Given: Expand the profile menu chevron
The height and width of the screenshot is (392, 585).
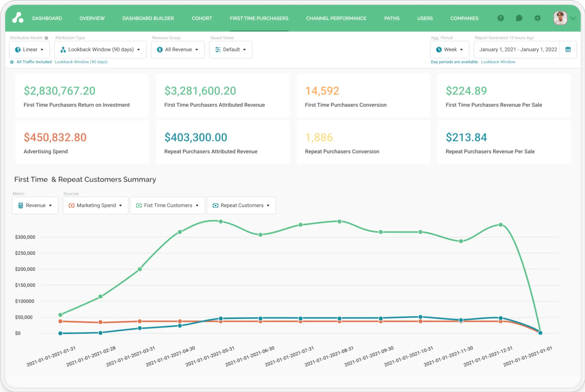Looking at the screenshot, I should click(573, 18).
